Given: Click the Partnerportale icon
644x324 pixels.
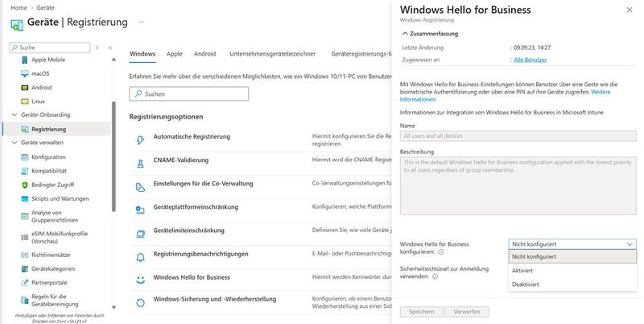Looking at the screenshot, I should click(x=25, y=283).
